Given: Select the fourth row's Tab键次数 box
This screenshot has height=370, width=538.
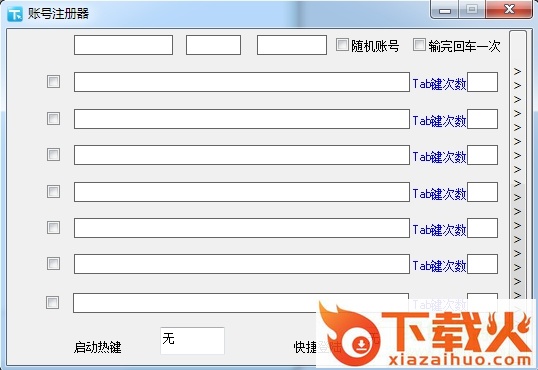Looking at the screenshot, I should 482,192.
